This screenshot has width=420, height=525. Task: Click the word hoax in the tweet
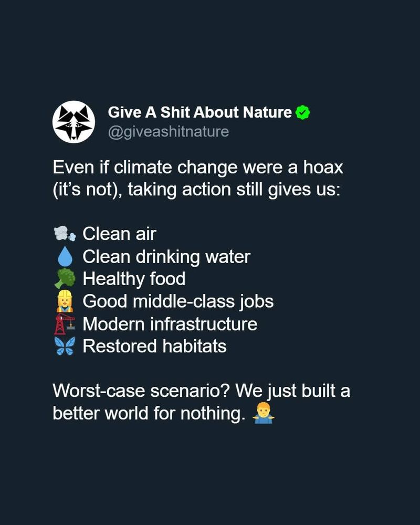pos(323,167)
